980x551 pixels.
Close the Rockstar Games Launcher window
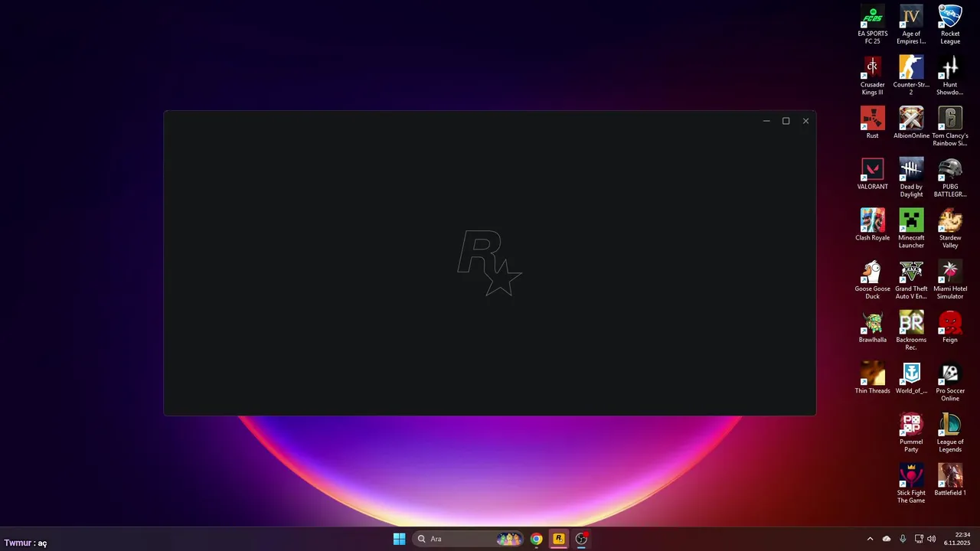click(805, 121)
